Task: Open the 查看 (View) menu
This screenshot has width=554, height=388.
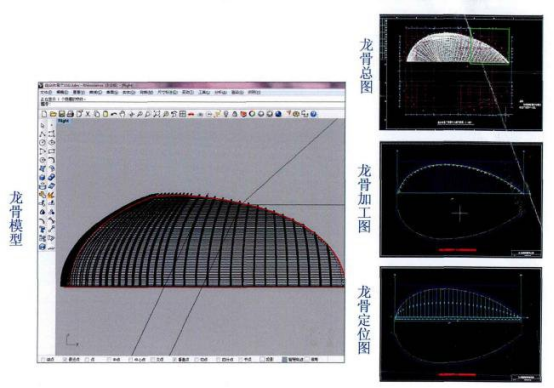Action: [x=79, y=92]
